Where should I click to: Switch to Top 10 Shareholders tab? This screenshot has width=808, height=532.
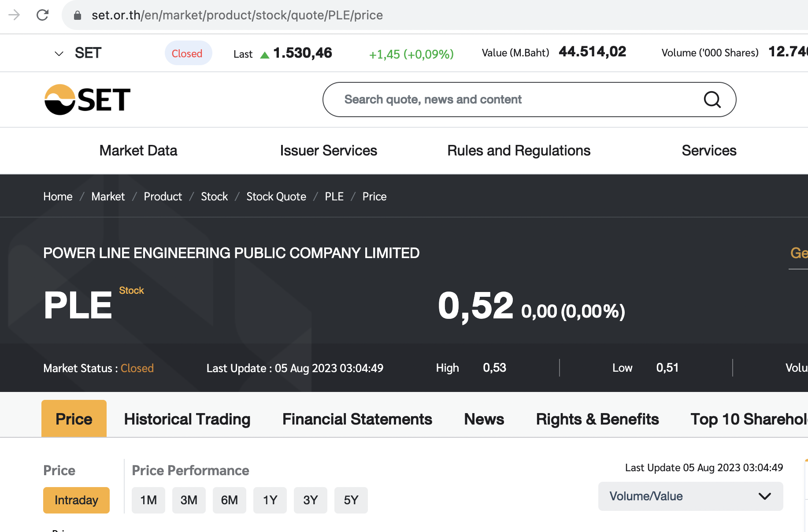pyautogui.click(x=749, y=419)
